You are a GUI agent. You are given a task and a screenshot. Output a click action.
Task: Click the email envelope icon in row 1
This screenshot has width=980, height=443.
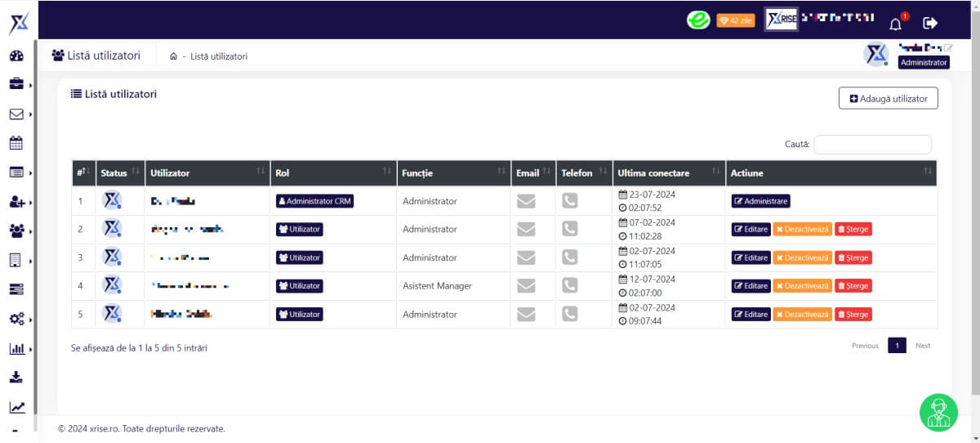click(x=527, y=201)
